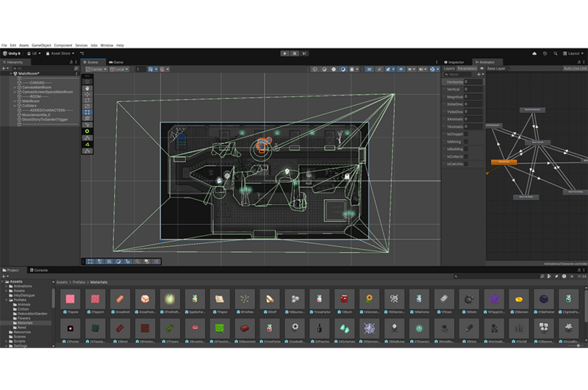
Task: Select the Rect tool in Scene toolbar
Action: coord(87,112)
